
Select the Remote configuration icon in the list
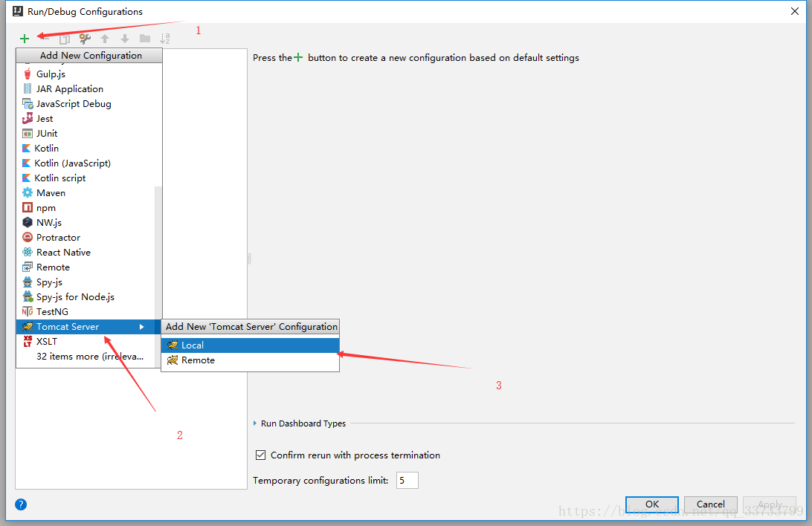[x=28, y=267]
